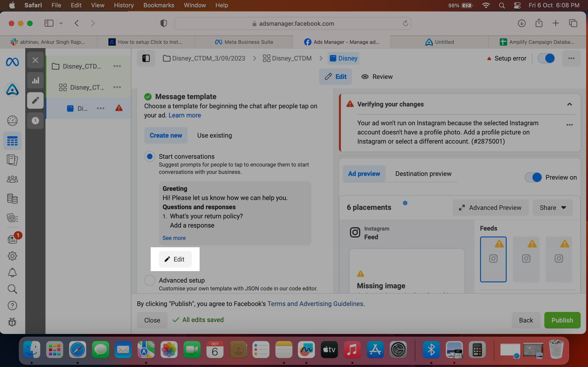Select the Advanced setup radio button
Screen dimensions: 588x367
coord(150,280)
